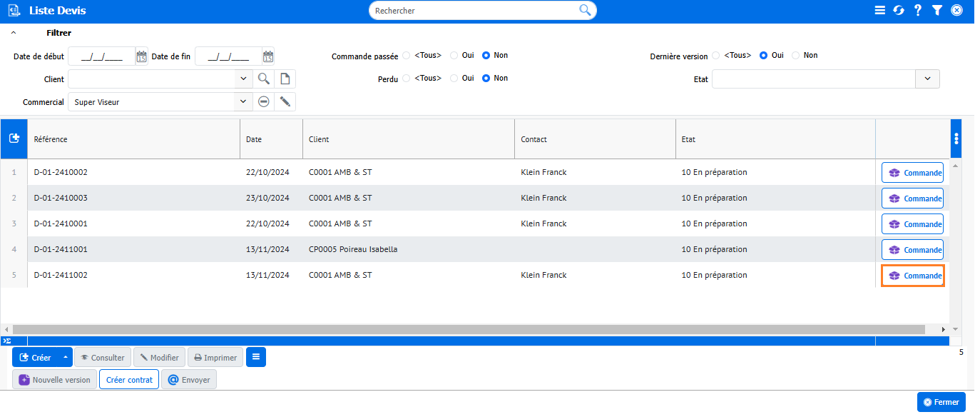This screenshot has height=417, width=980.
Task: Open help with the question mark icon
Action: (918, 10)
